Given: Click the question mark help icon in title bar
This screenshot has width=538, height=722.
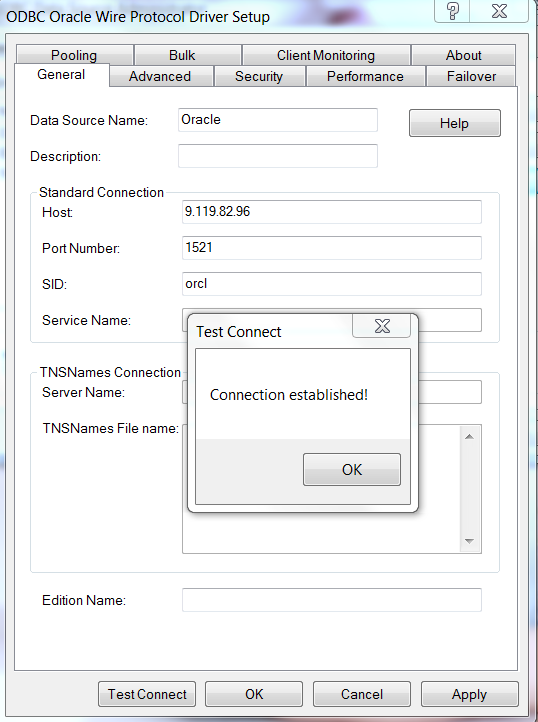Looking at the screenshot, I should pos(453,11).
